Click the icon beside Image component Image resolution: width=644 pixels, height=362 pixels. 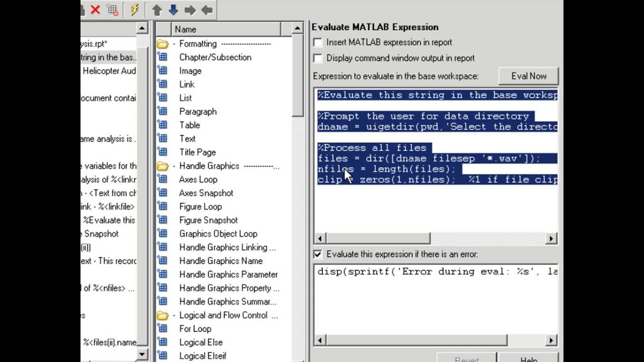point(162,71)
